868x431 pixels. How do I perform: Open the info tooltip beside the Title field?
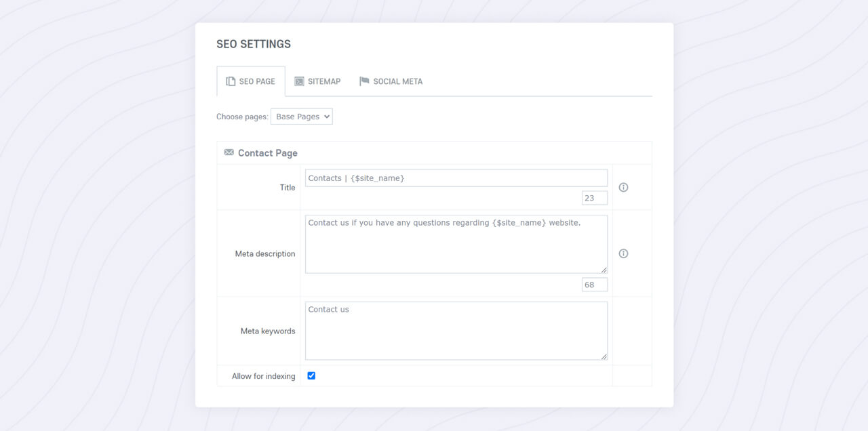pyautogui.click(x=623, y=187)
